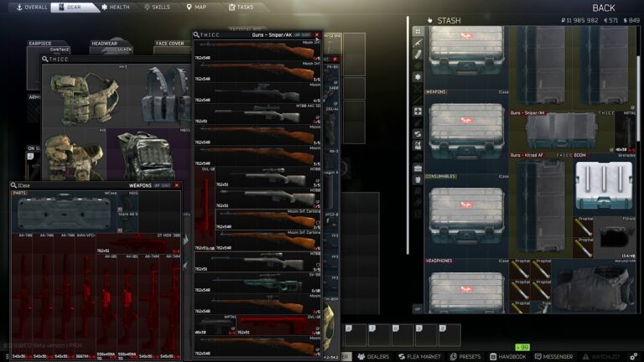Click the euro balance 571
The image size is (644, 362).
(610, 20)
